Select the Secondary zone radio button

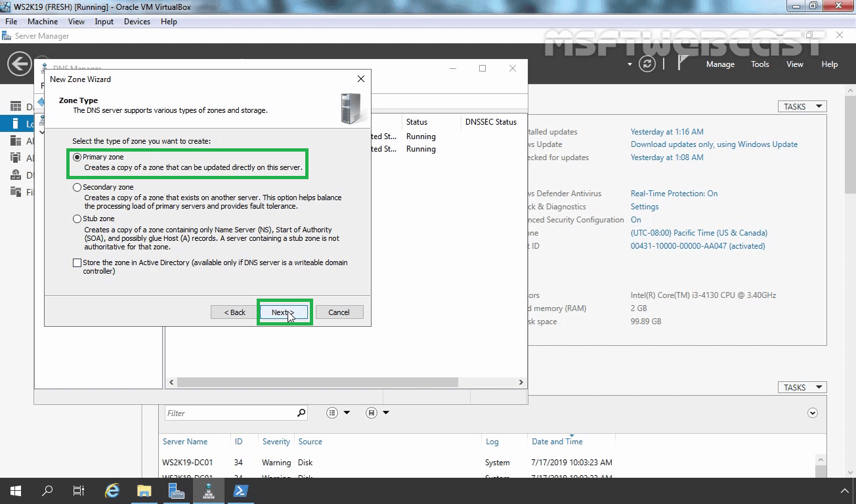pyautogui.click(x=77, y=188)
